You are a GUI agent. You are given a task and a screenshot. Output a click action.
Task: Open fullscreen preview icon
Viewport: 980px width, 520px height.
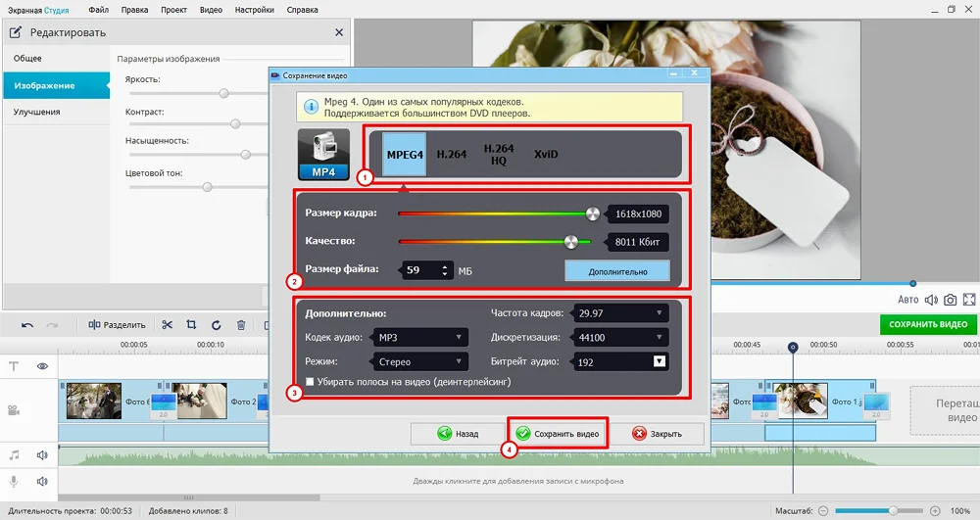click(x=969, y=300)
